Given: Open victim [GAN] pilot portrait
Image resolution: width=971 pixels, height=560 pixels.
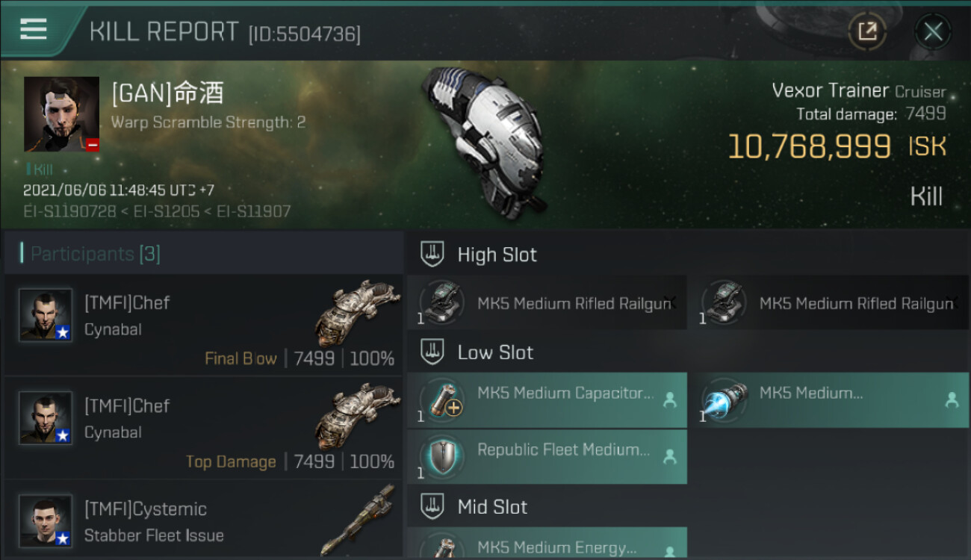Looking at the screenshot, I should (x=61, y=113).
